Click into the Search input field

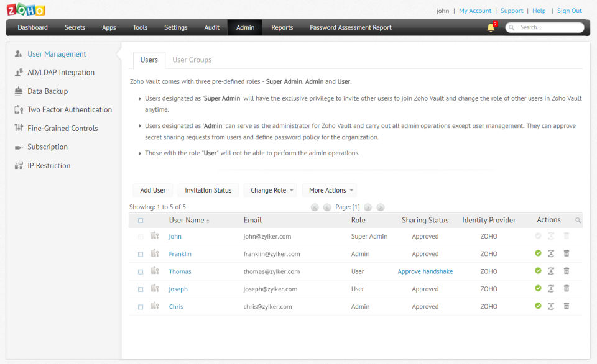545,27
